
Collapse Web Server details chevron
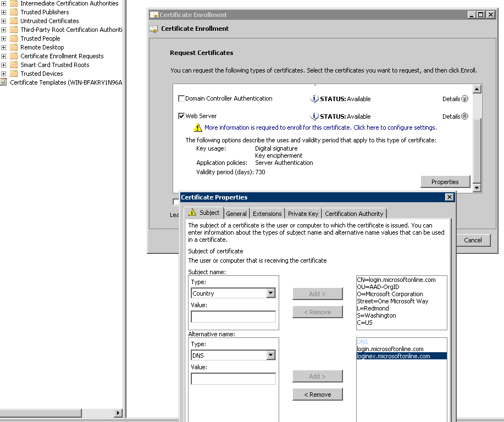coord(464,116)
